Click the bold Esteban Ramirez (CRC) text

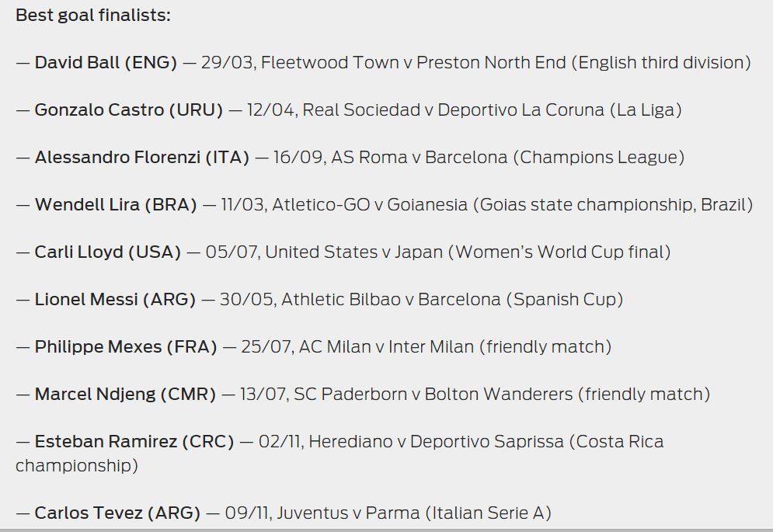[134, 442]
